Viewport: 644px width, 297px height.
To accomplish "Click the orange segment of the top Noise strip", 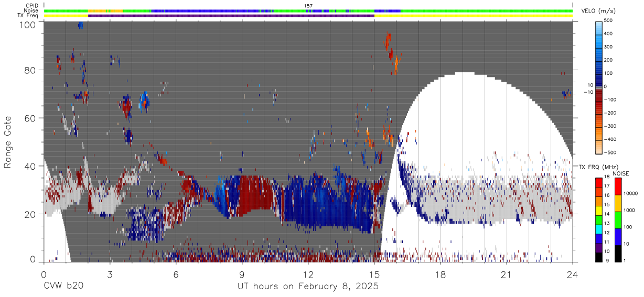I will 105,10.
